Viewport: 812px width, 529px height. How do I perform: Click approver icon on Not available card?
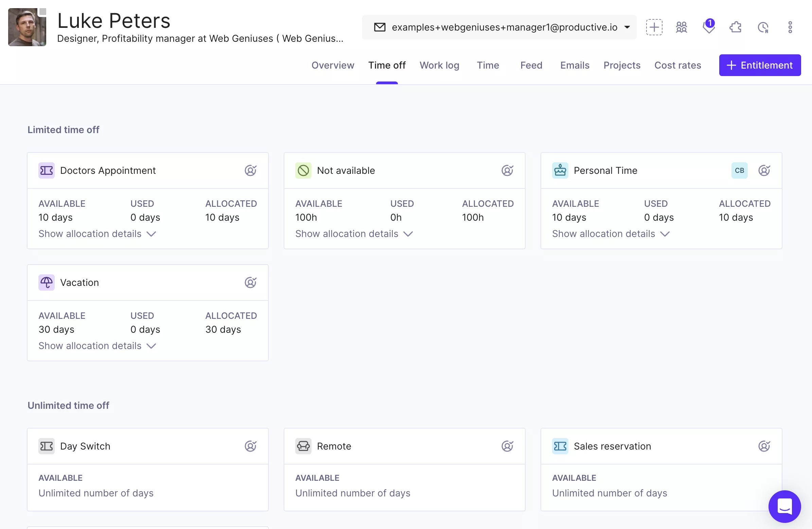coord(507,170)
